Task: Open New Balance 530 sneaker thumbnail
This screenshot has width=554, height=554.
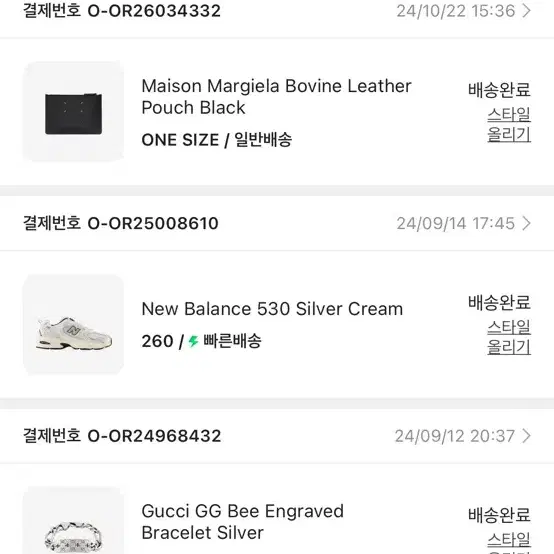Action: click(x=73, y=324)
